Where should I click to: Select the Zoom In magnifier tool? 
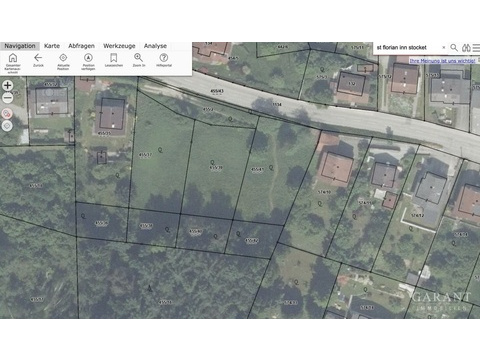point(138,58)
